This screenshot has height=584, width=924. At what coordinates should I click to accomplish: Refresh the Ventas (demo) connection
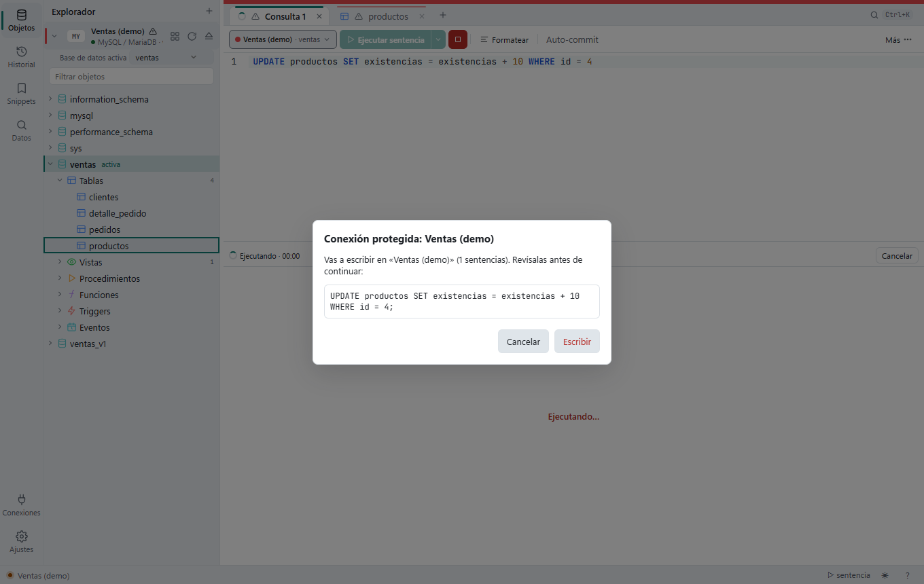[x=192, y=36]
